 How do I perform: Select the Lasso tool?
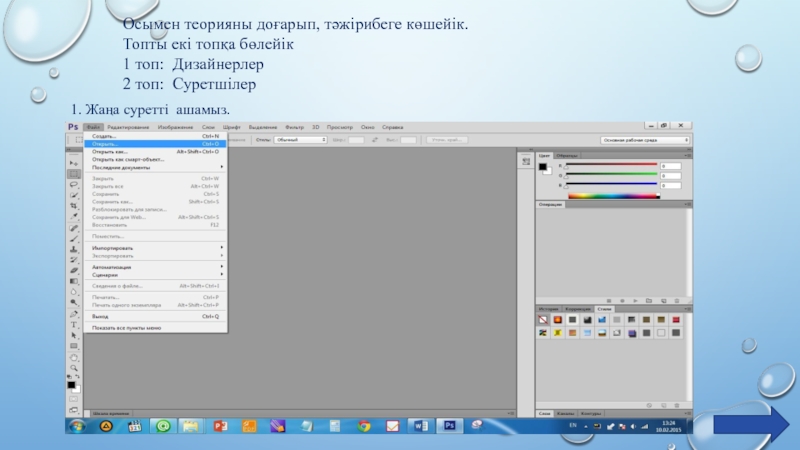pos(74,183)
